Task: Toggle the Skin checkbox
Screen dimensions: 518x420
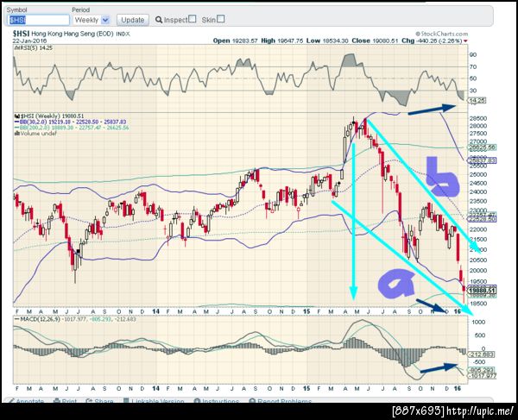Action: (221, 19)
